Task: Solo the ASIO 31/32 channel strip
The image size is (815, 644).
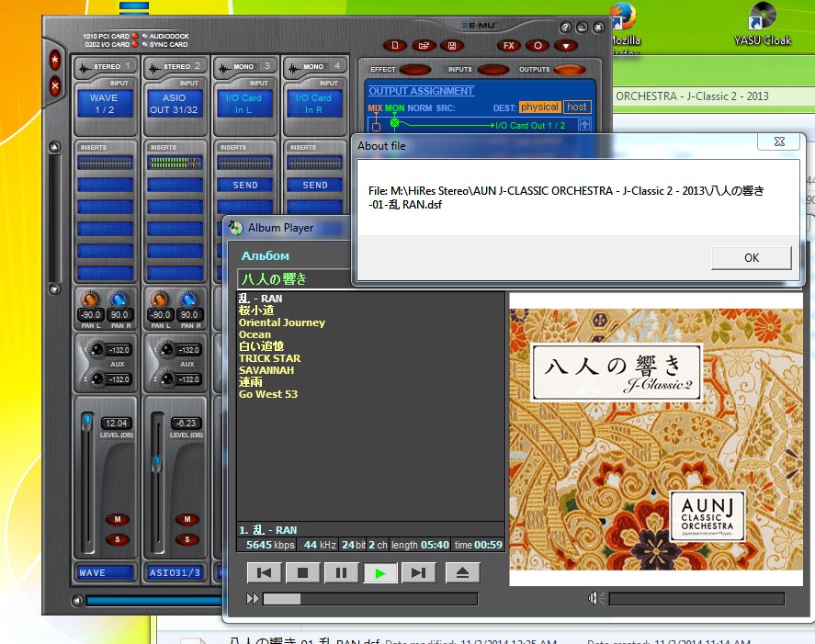Action: pos(187,539)
